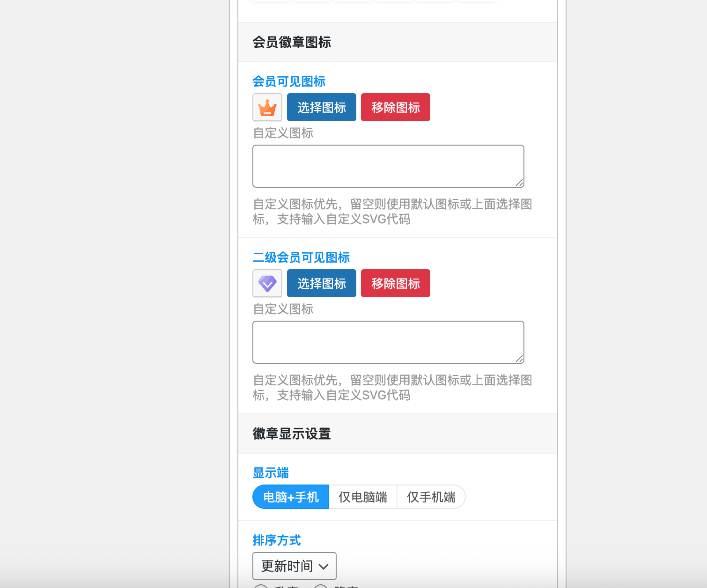This screenshot has width=707, height=588.
Task: Click 选择图标 under 二级会员可见图标
Action: coord(321,283)
